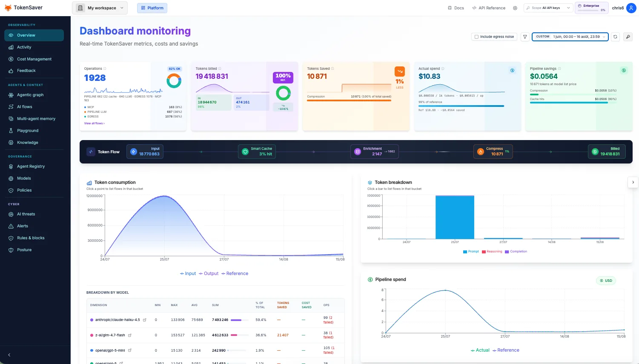
Task: Click the View all flows link
Action: click(94, 123)
